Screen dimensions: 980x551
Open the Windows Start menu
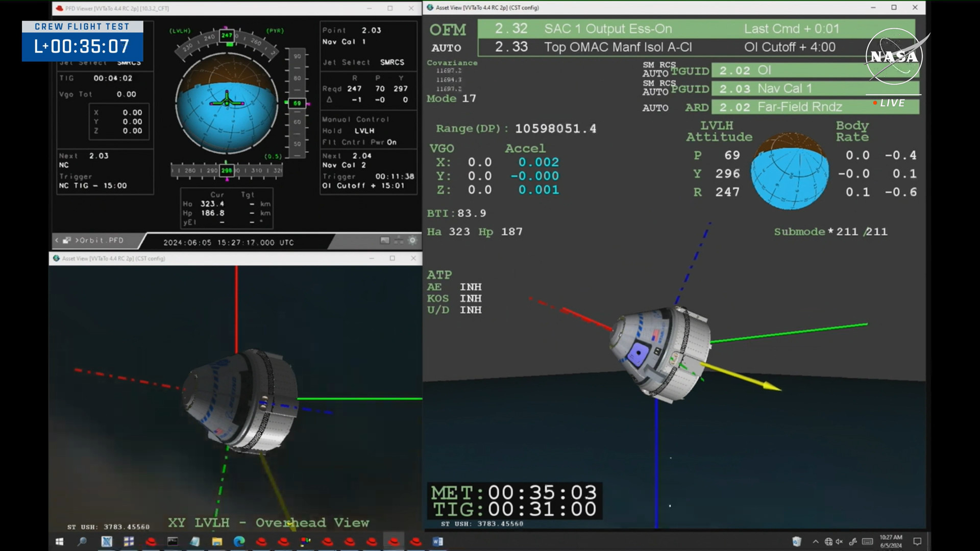59,541
